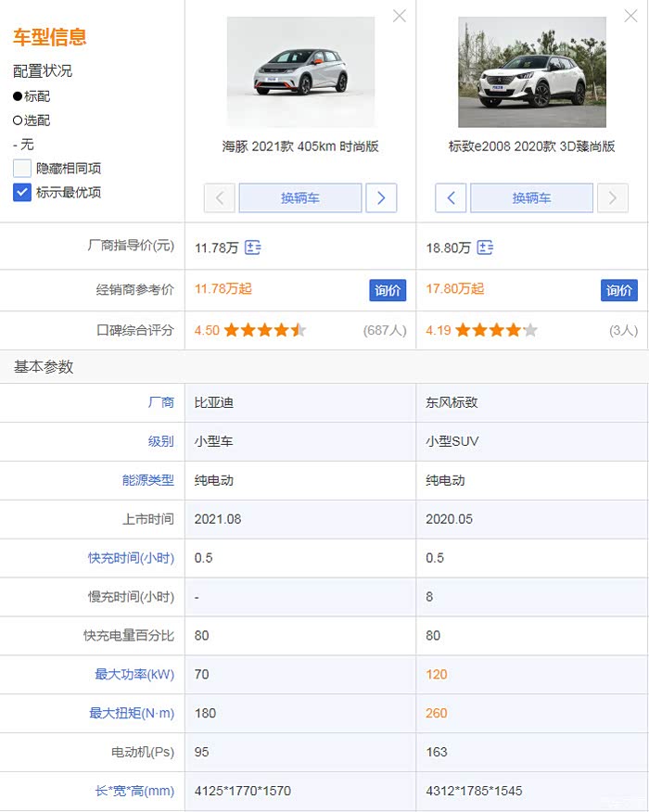Remove the 标致e2008 car from comparison
The height and width of the screenshot is (812, 649).
[x=630, y=16]
